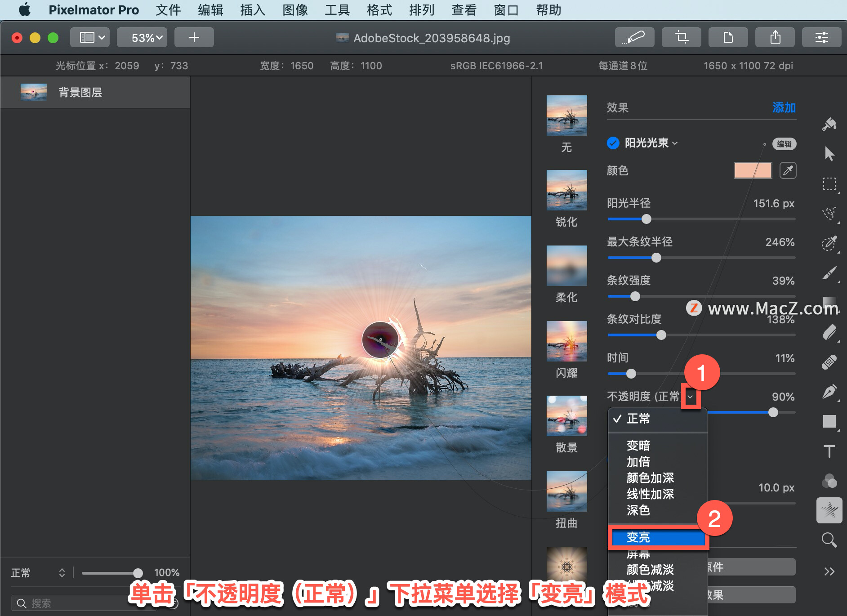Select the Effects tool
The width and height of the screenshot is (847, 616).
[829, 510]
